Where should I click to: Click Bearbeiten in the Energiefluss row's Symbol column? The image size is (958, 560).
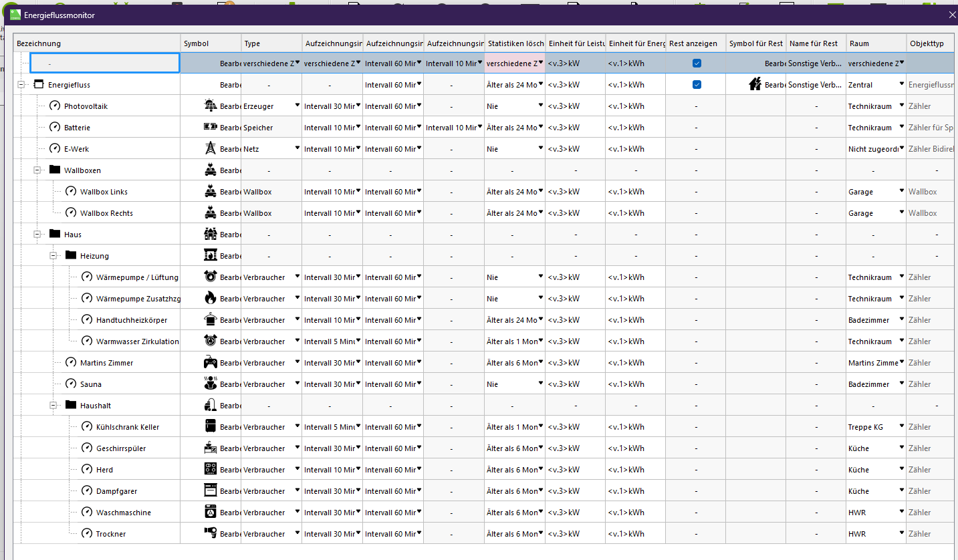click(x=230, y=85)
